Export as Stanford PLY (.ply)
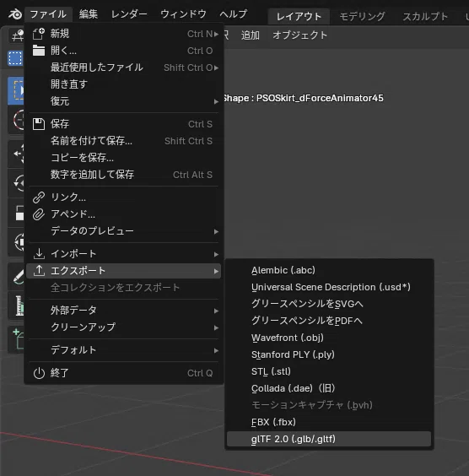Image resolution: width=469 pixels, height=476 pixels. click(x=329, y=354)
